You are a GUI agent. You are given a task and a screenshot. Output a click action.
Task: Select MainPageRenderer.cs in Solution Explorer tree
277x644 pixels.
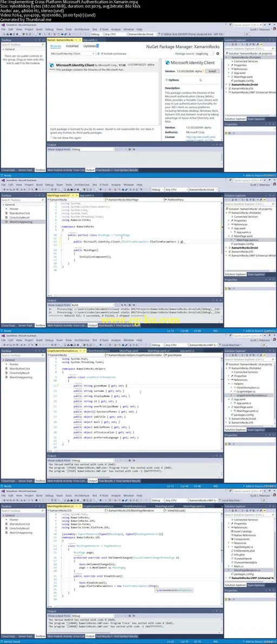click(248, 570)
